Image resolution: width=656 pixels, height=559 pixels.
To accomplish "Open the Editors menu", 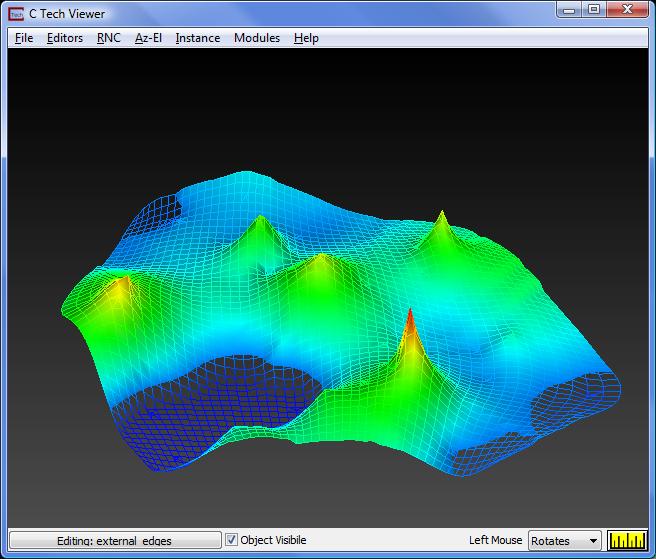I will (x=65, y=38).
